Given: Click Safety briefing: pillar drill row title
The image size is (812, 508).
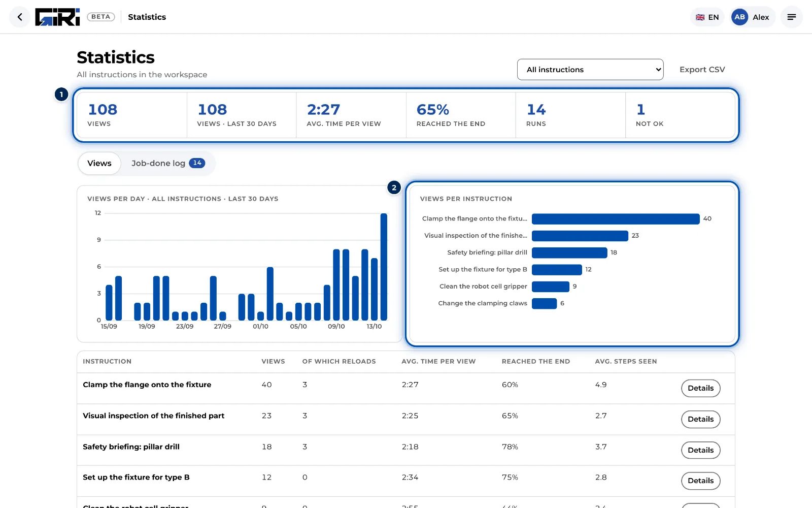Looking at the screenshot, I should [131, 447].
